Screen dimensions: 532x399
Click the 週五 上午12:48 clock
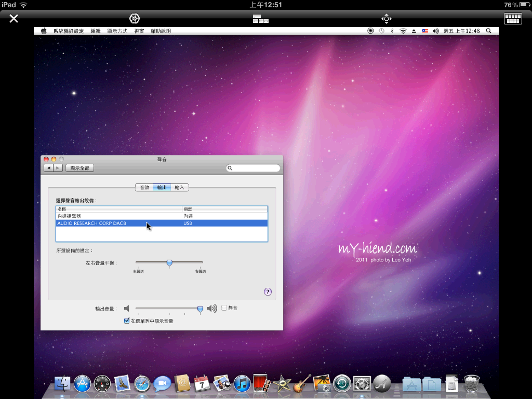click(462, 31)
